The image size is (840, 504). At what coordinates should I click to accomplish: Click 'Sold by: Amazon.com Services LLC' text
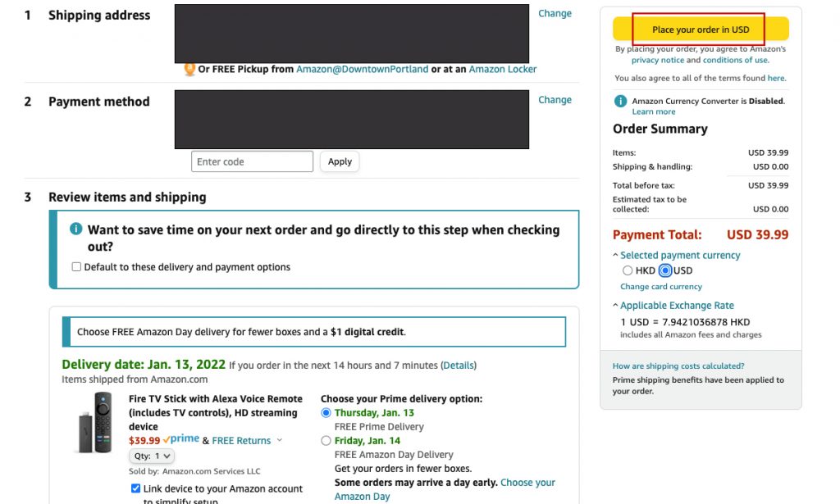194,471
